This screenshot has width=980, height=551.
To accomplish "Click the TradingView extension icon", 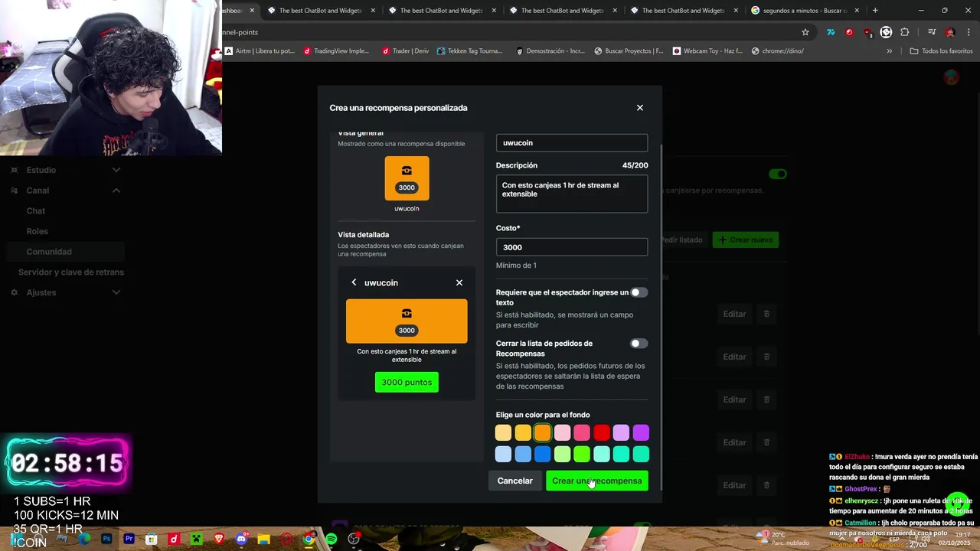I will pyautogui.click(x=831, y=32).
